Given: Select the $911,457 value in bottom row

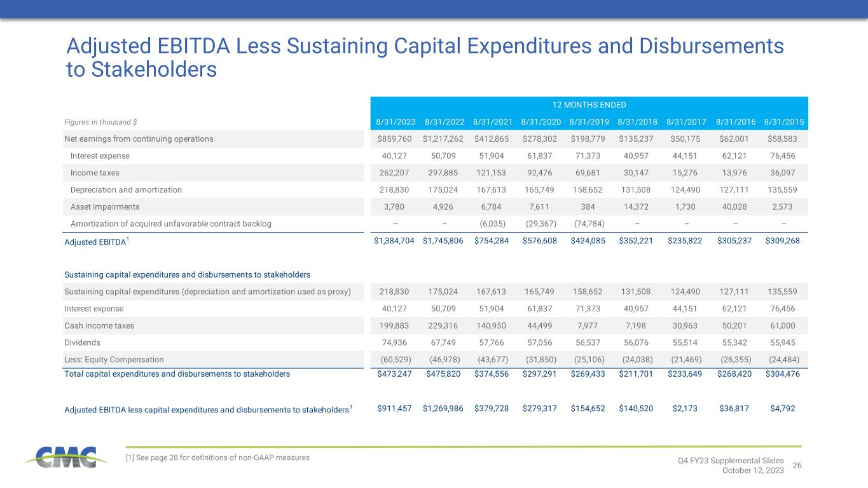Looking at the screenshot, I should (x=393, y=409).
